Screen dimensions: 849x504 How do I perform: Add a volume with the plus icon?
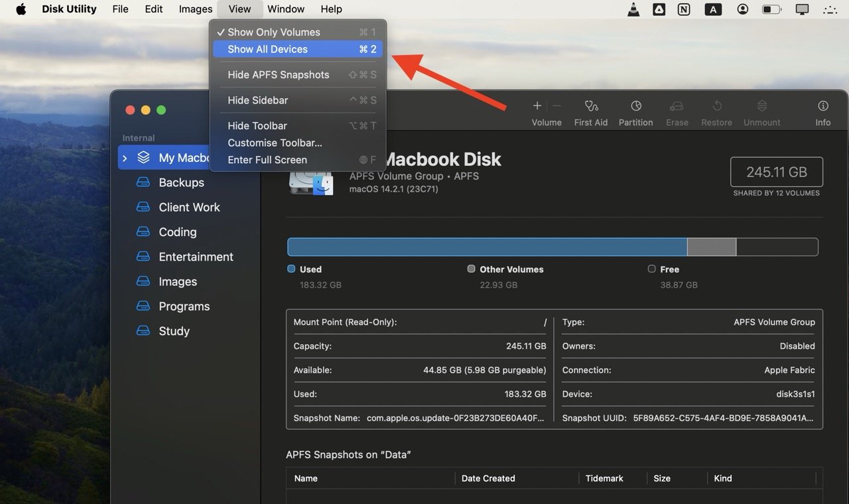coord(537,106)
